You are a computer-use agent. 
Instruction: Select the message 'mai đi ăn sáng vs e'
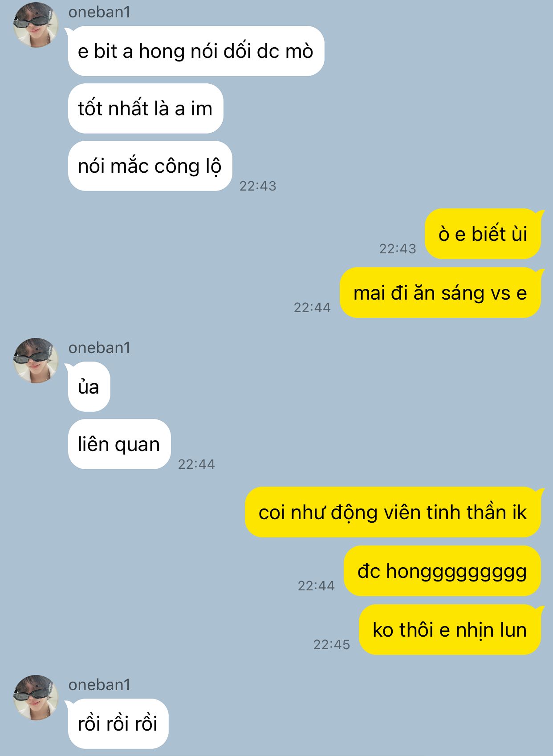click(x=440, y=293)
